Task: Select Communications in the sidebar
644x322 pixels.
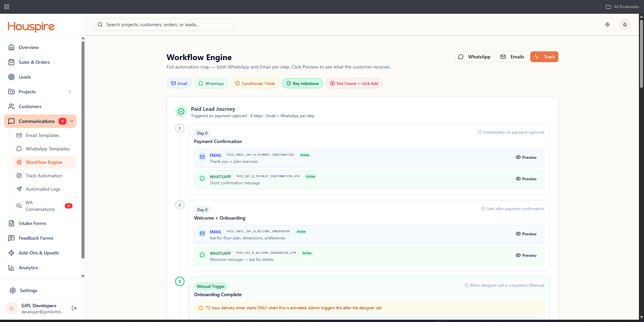Action: pyautogui.click(x=40, y=121)
